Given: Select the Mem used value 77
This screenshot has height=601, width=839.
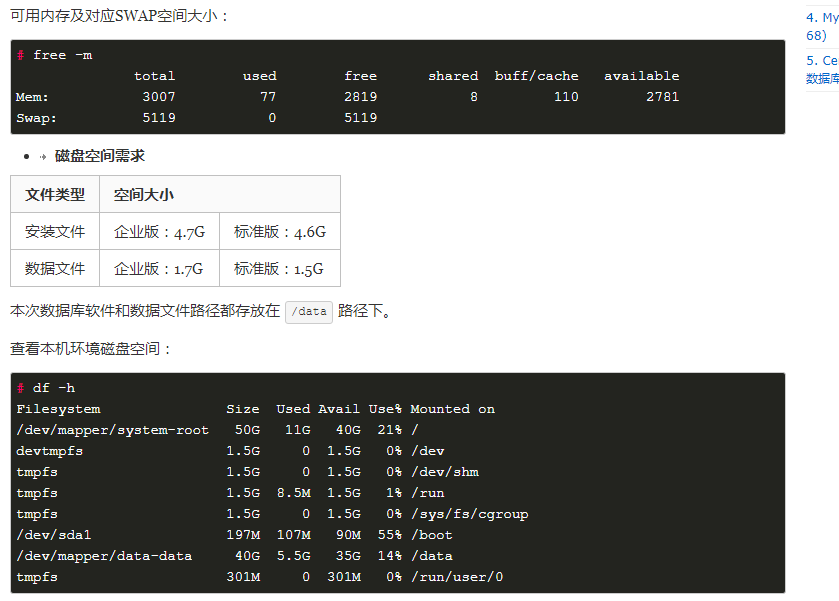Looking at the screenshot, I should point(268,97).
